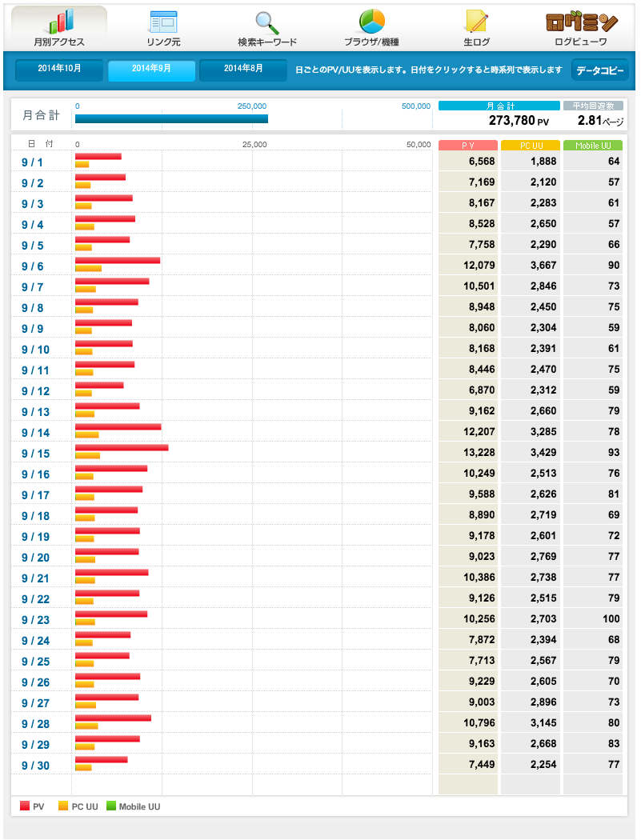
Task: Open the 9 / 9 date link
Action: (x=32, y=329)
